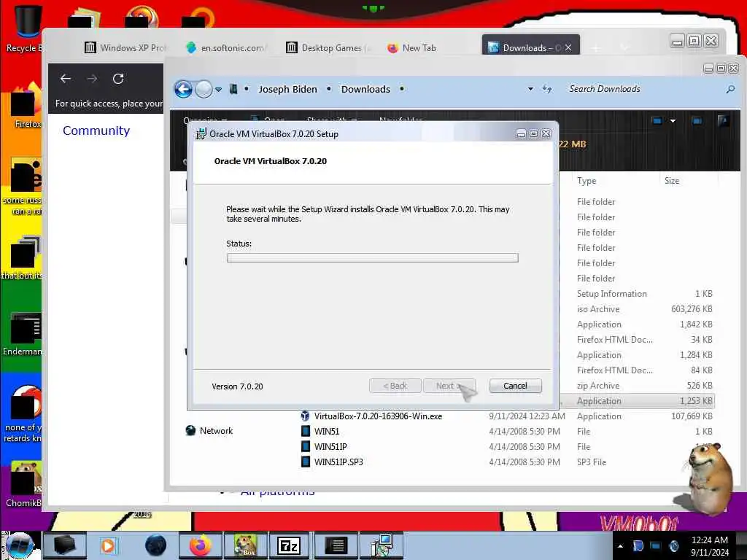Open Firefox from the taskbar
The height and width of the screenshot is (560, 747).
(x=201, y=545)
